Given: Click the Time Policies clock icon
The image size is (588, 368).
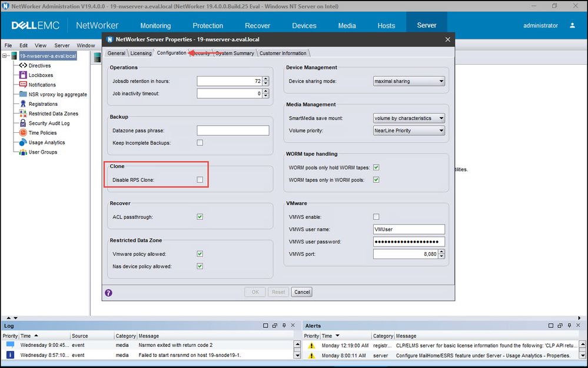Looking at the screenshot, I should (23, 132).
